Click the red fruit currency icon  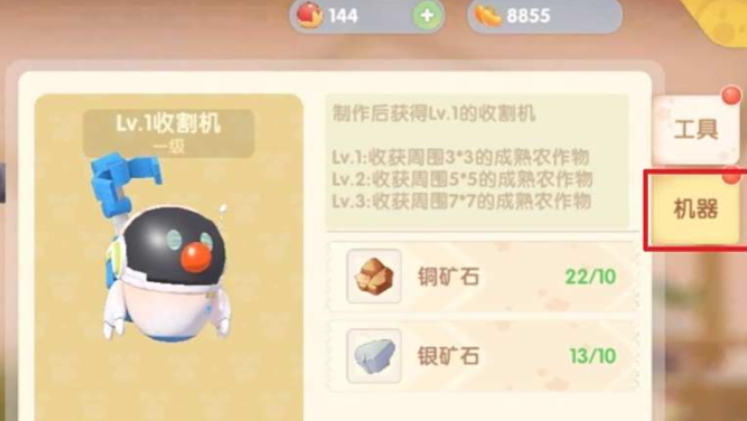click(x=310, y=14)
